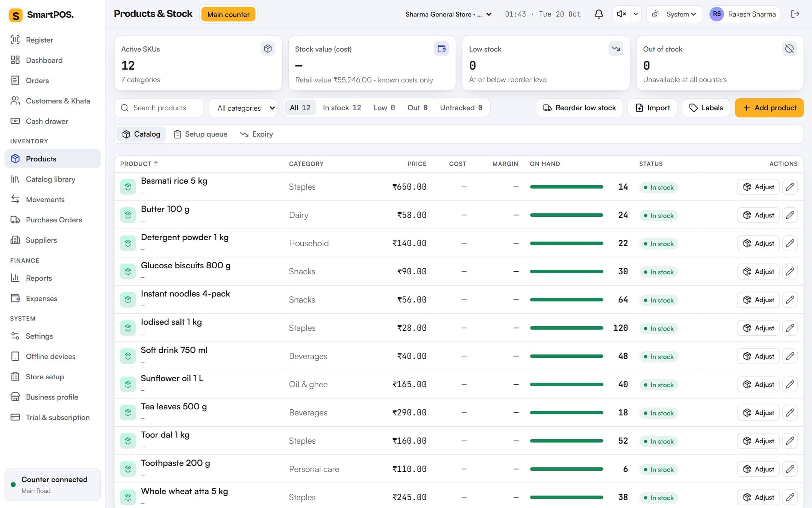
Task: Switch to the Expiry tab
Action: (x=257, y=134)
